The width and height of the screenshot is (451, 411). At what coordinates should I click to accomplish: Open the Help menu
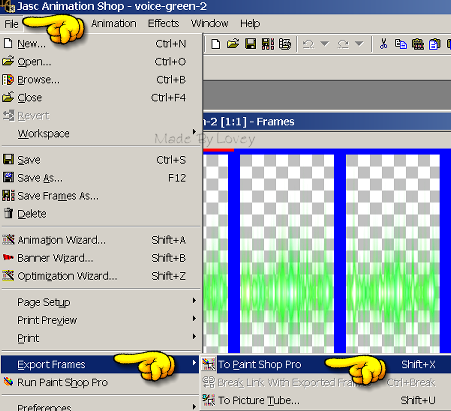tap(250, 23)
